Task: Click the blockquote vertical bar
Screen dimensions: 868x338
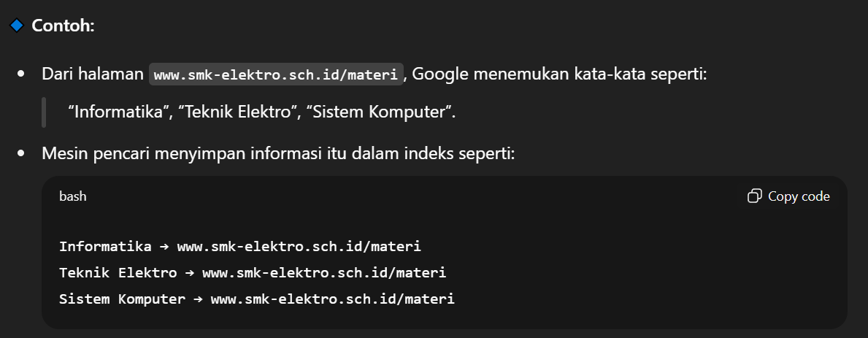Action: point(44,112)
